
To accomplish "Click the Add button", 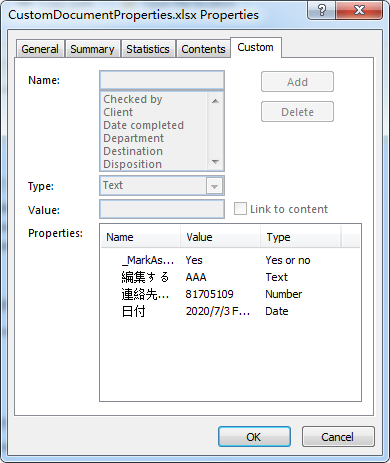I will point(297,82).
